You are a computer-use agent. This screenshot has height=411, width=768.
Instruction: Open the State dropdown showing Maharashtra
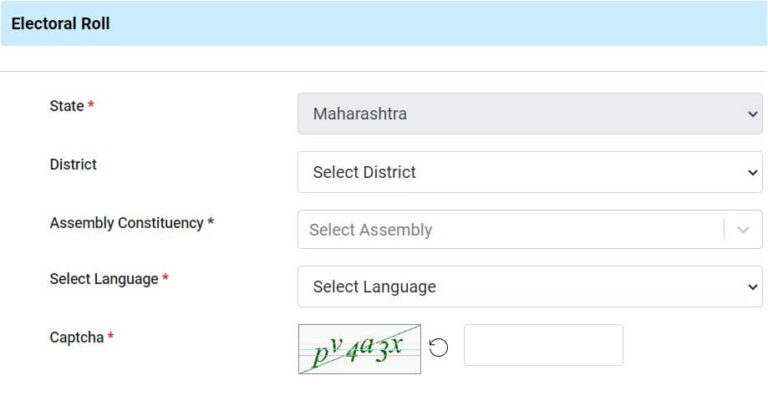(520, 114)
